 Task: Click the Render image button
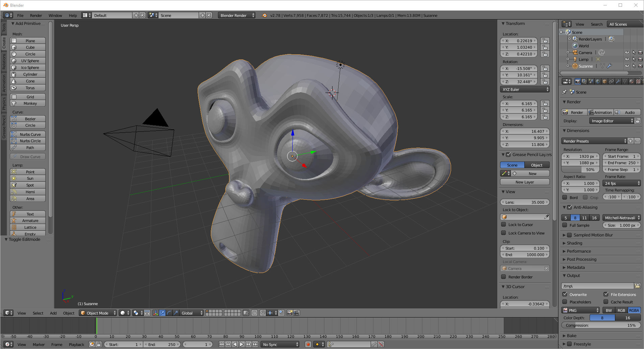pos(574,113)
